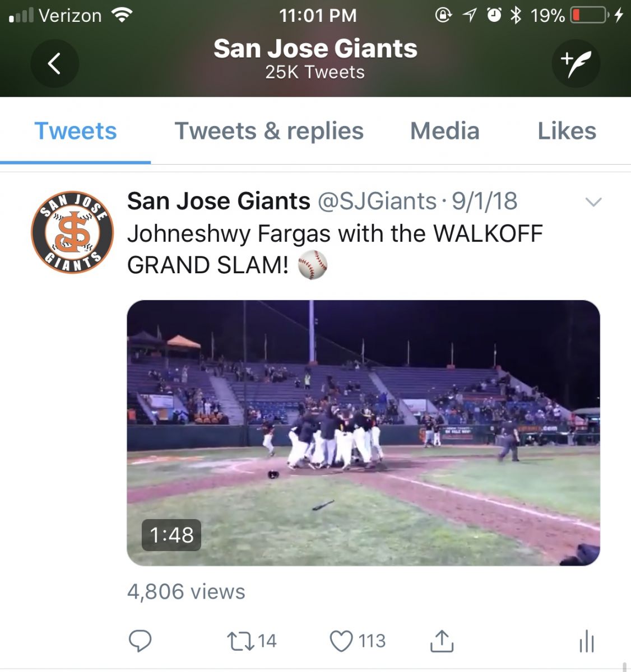The width and height of the screenshot is (631, 672).
Task: Share the tweet via the upload icon
Action: tap(442, 641)
